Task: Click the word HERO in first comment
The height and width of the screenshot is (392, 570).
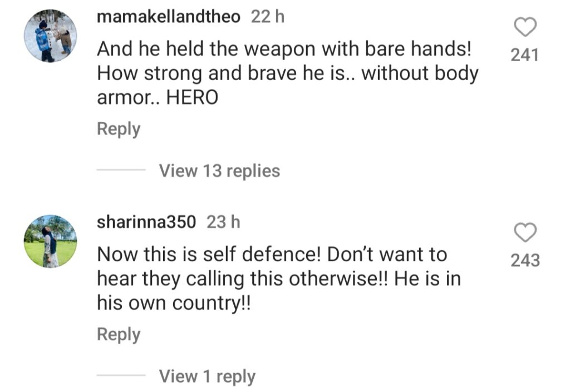Action: [192, 98]
